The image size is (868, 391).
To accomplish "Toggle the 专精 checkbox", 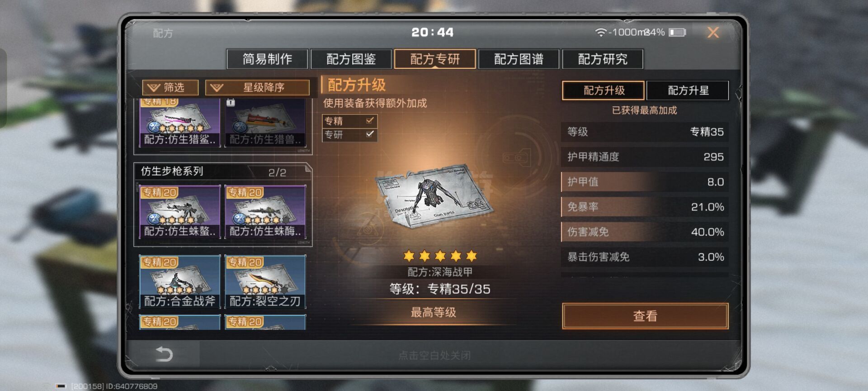I will 370,120.
